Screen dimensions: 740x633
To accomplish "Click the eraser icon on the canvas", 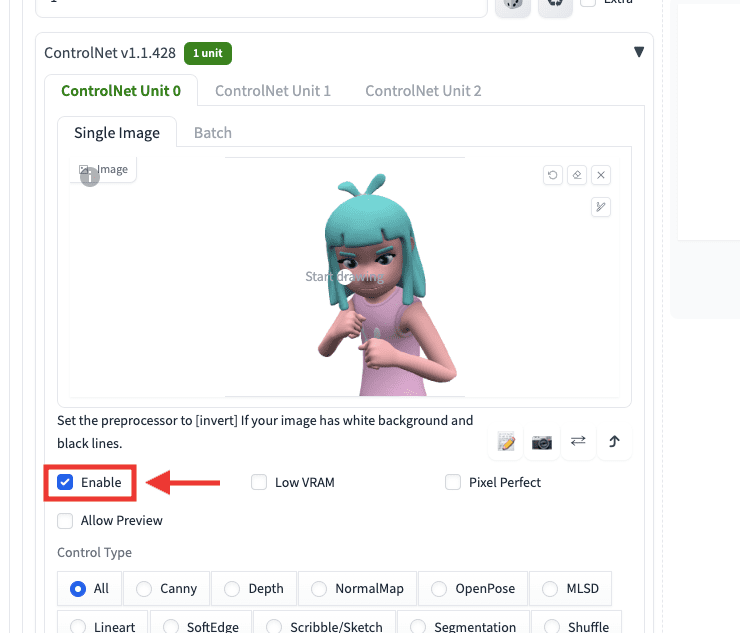I will click(577, 175).
